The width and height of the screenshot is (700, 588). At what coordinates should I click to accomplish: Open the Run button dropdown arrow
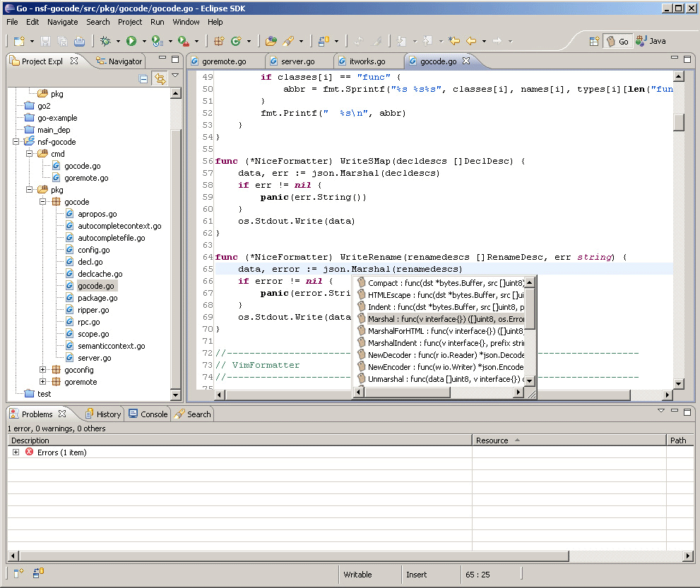tap(143, 42)
